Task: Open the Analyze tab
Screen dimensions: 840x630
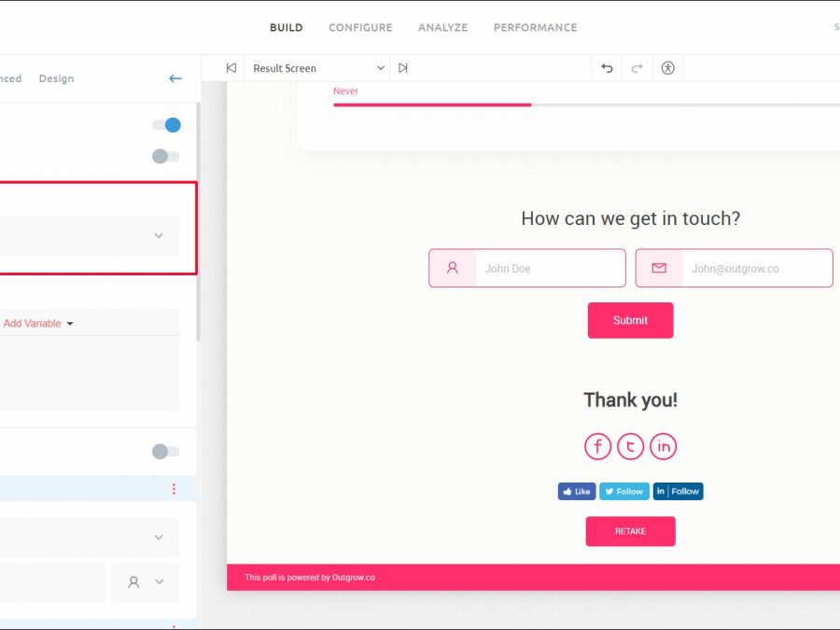Action: pyautogui.click(x=442, y=28)
